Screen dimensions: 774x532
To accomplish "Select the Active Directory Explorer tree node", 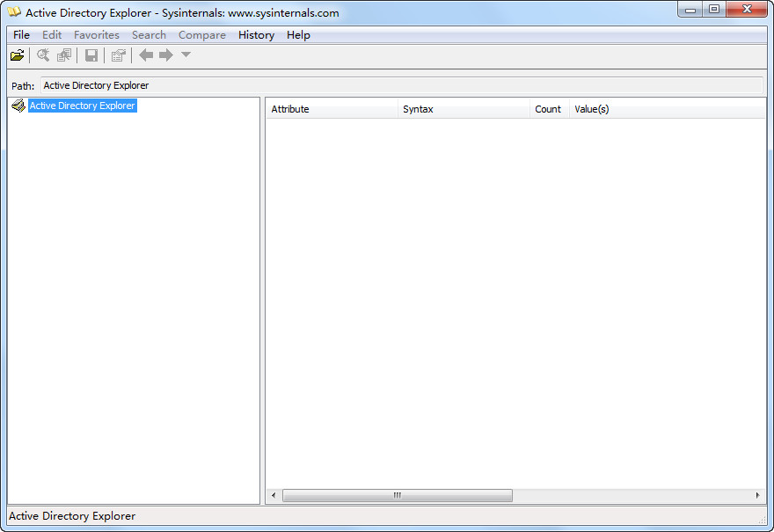I will (x=82, y=106).
